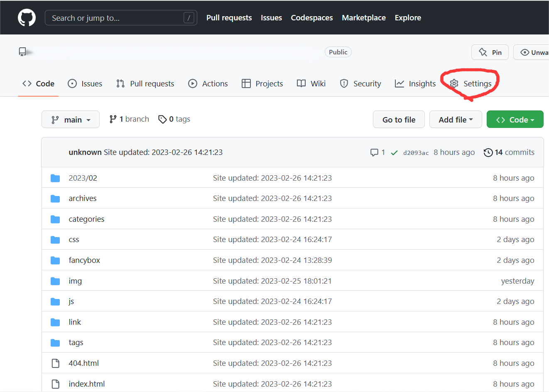Click the 14 commits history icon
Image resolution: width=549 pixels, height=392 pixels.
click(488, 152)
